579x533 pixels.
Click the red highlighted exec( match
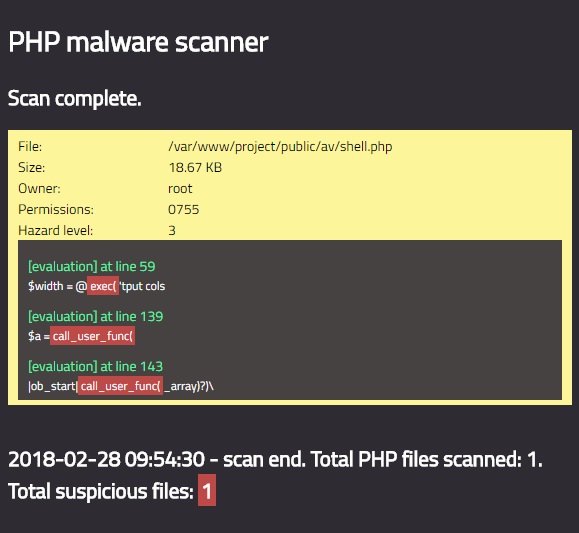103,286
